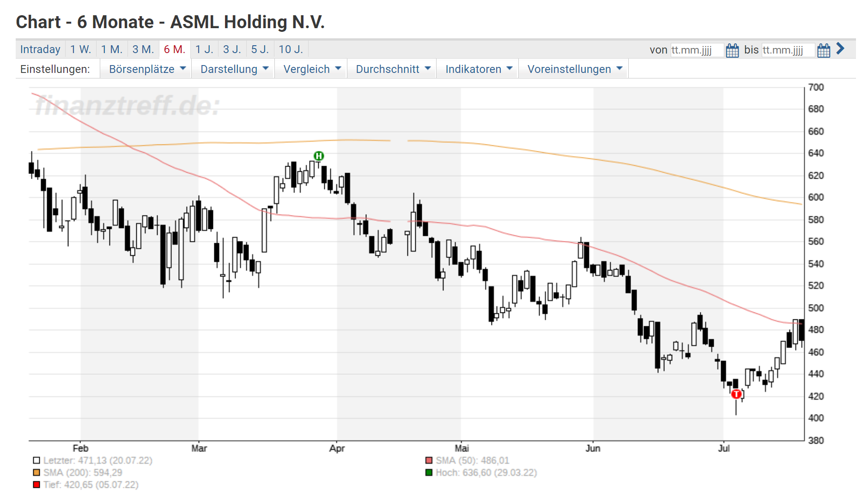Click the Mai month axis label
This screenshot has height=504, width=868.
point(461,448)
